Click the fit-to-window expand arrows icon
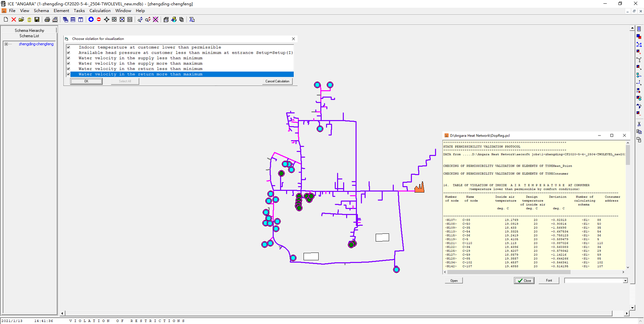 (122, 19)
